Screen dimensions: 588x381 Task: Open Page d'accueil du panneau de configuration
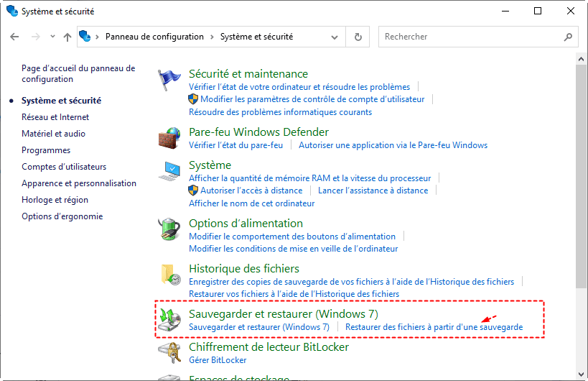click(x=78, y=73)
